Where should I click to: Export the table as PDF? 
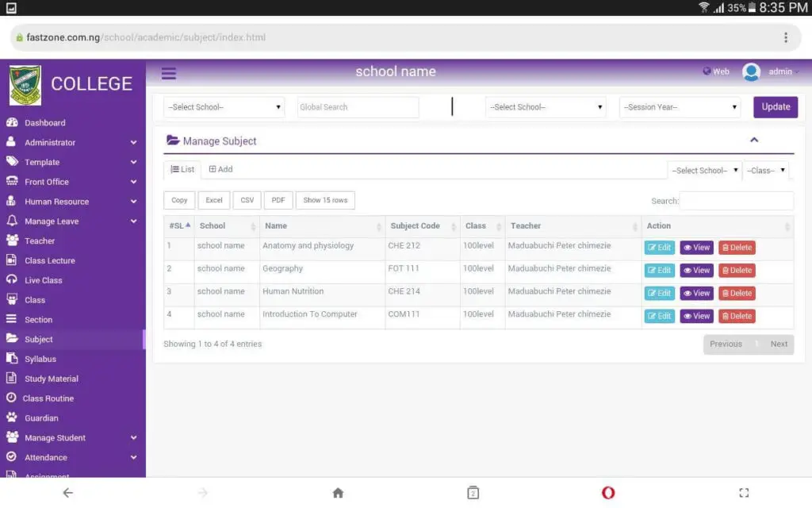278,200
